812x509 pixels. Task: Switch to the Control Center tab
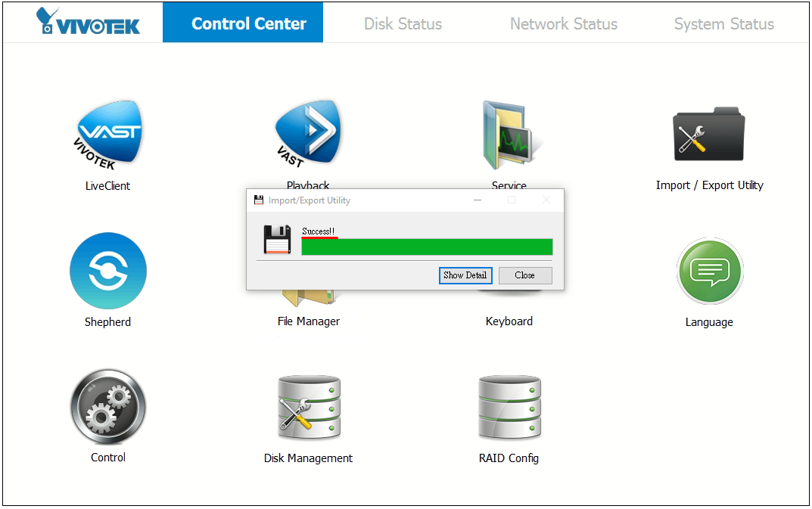pos(243,23)
